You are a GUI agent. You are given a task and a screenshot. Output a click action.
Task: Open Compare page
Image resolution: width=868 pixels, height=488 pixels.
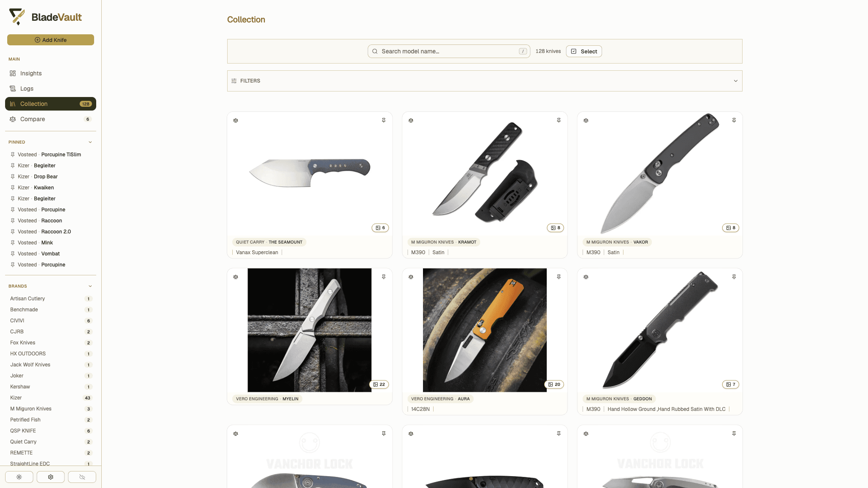(50, 119)
